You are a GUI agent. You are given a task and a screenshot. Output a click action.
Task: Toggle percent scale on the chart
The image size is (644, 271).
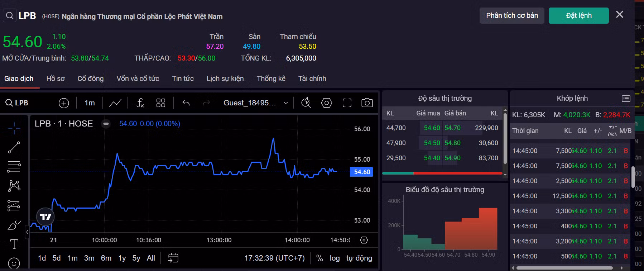(x=319, y=258)
